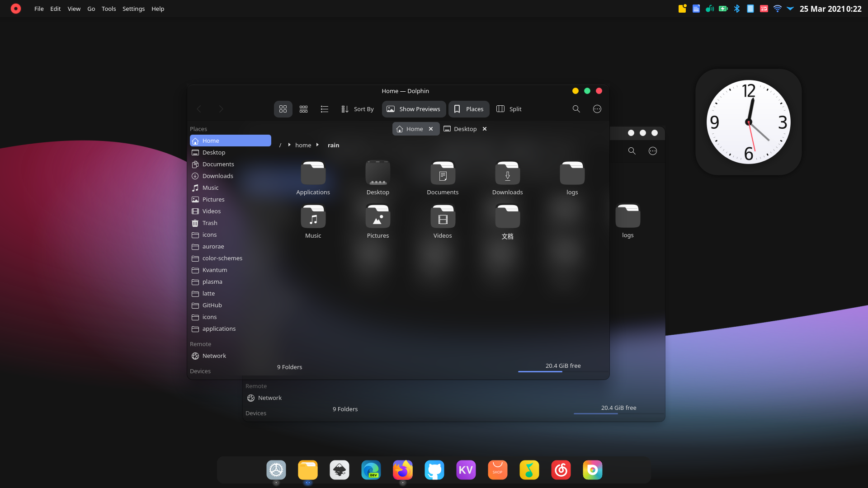Open the Dolphin control menu (three dots)
This screenshot has width=868, height=488.
pyautogui.click(x=597, y=109)
